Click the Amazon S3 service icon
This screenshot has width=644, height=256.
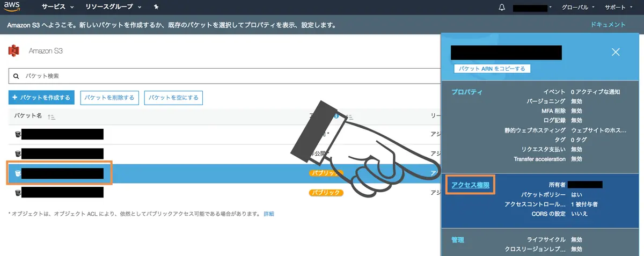[x=14, y=51]
